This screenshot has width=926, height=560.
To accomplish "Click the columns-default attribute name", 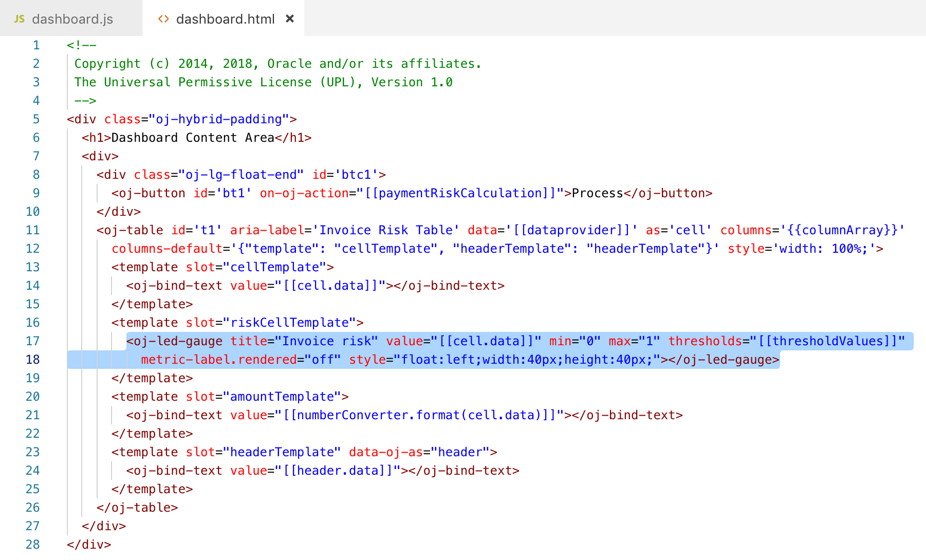I will click(167, 249).
